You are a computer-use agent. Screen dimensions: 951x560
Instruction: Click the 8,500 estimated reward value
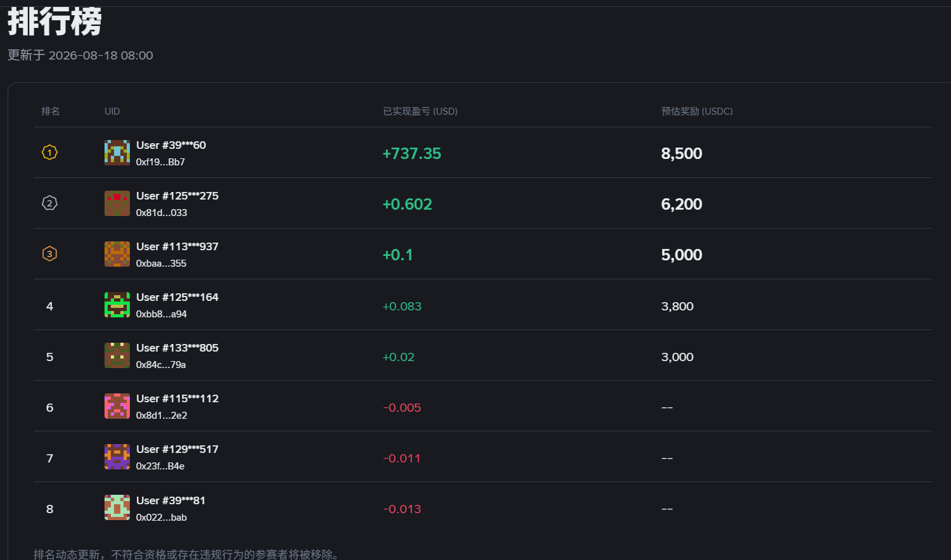click(x=682, y=153)
